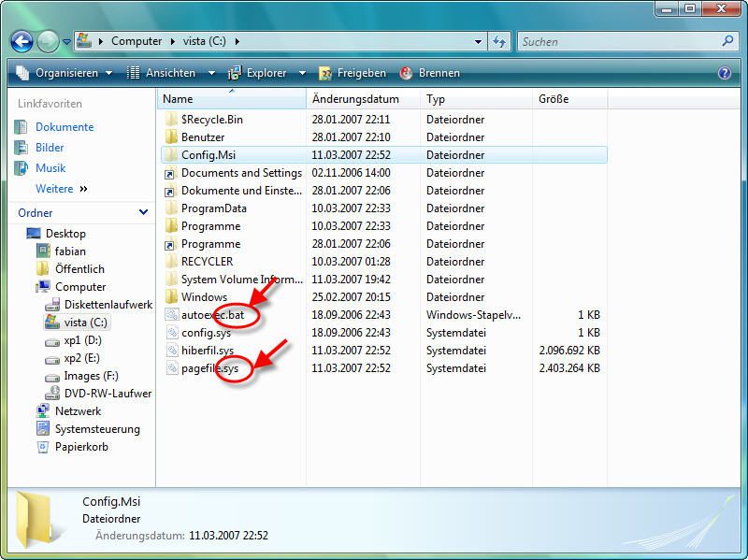Open the Dokumente favorite link
This screenshot has height=560, width=748.
click(x=65, y=127)
